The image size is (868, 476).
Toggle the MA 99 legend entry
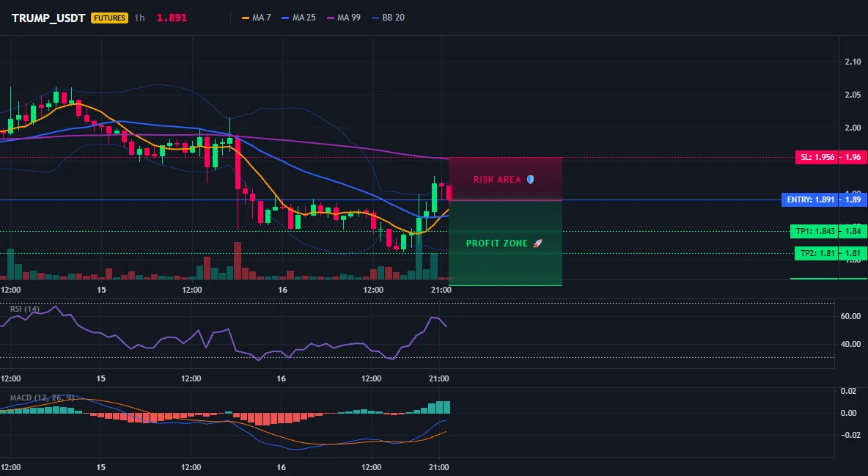tap(343, 18)
